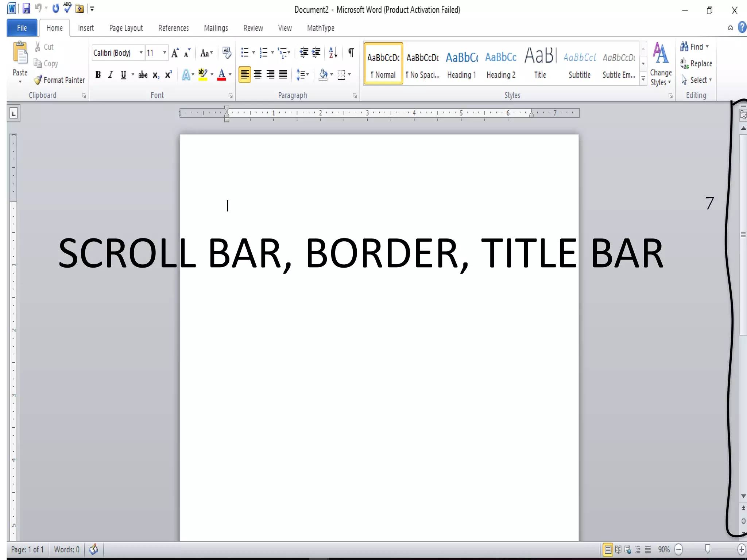747x560 pixels.
Task: Click Decrease Indent icon
Action: click(x=303, y=53)
